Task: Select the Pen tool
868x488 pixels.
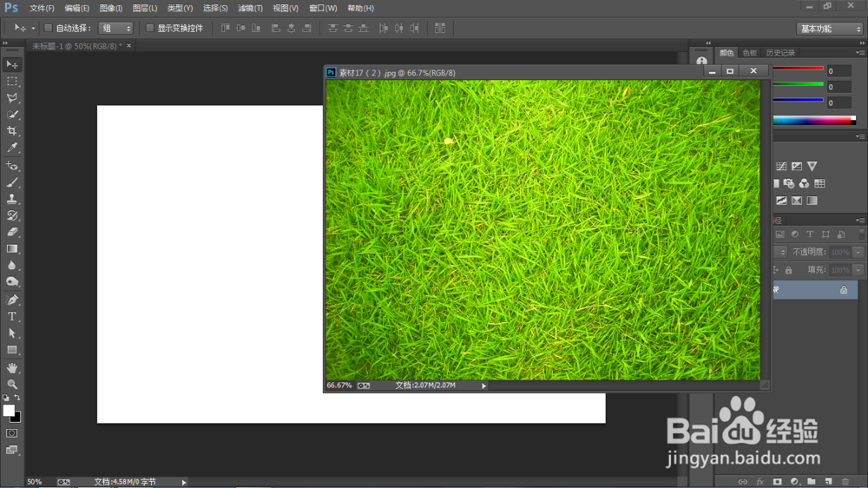Action: coord(11,300)
